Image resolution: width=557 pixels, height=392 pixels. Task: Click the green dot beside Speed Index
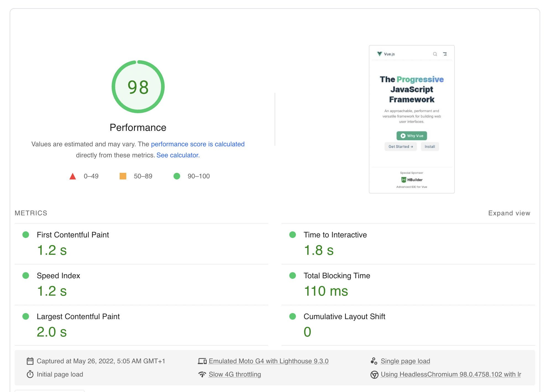(26, 276)
